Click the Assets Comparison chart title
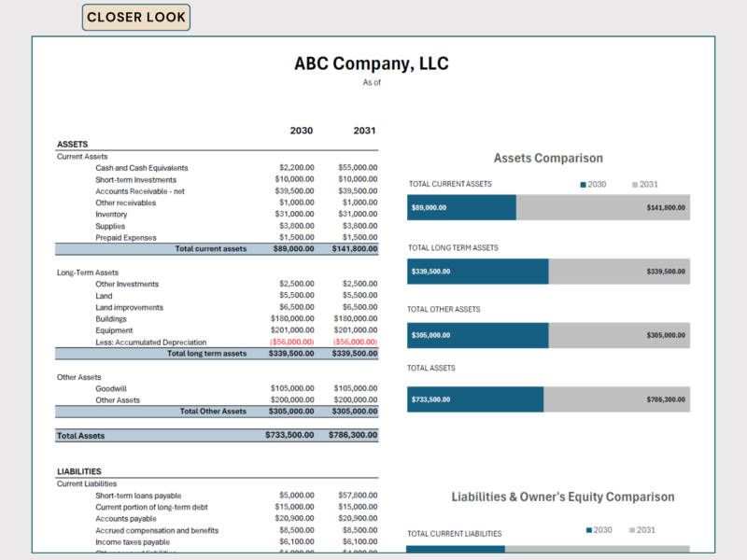747x560 pixels. [548, 158]
